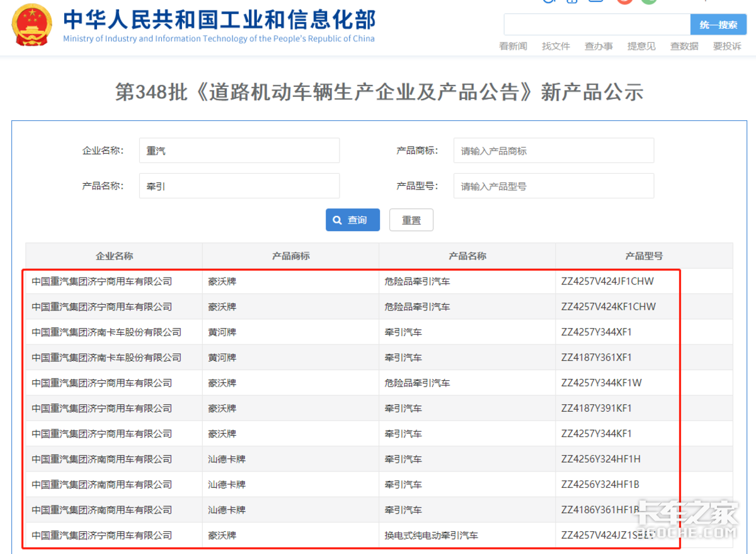Open the 要投诉 menu item

click(x=727, y=46)
